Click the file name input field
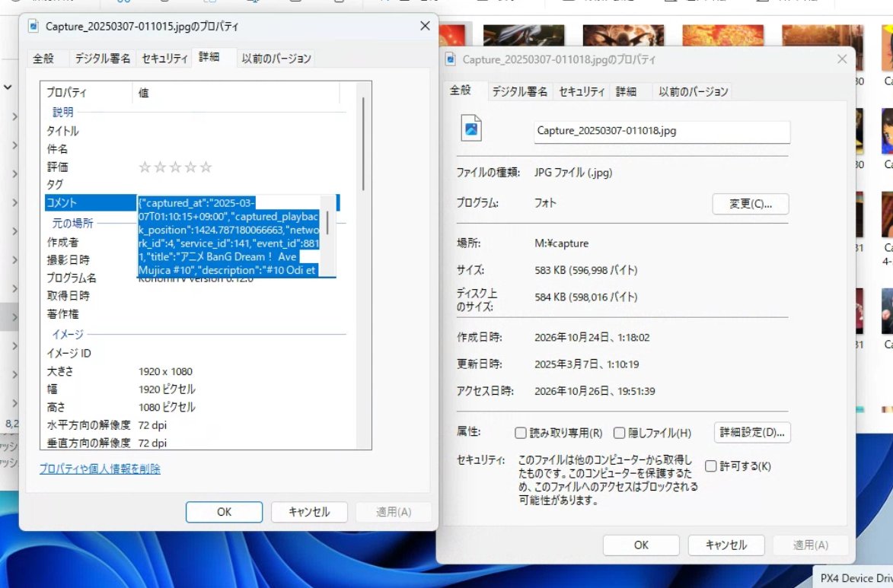893x588 pixels. click(662, 132)
